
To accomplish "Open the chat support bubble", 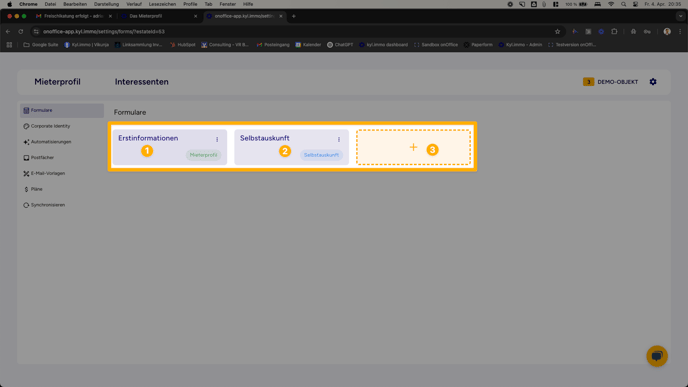I will click(657, 356).
